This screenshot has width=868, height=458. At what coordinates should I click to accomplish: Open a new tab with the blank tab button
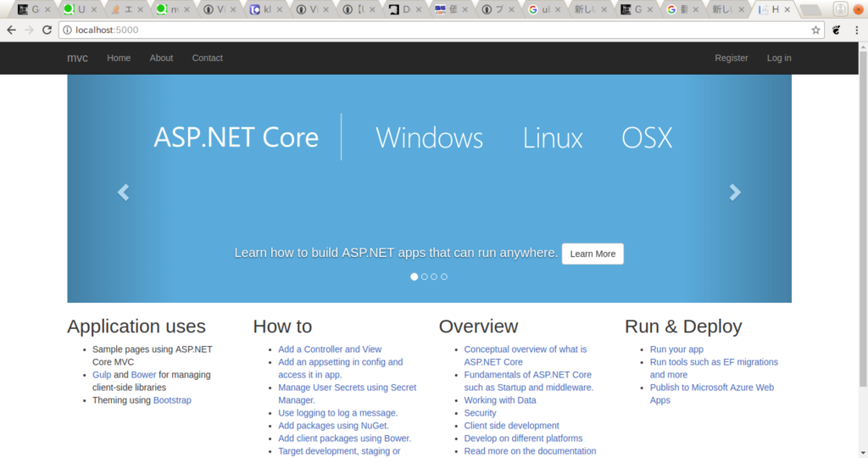pos(810,9)
